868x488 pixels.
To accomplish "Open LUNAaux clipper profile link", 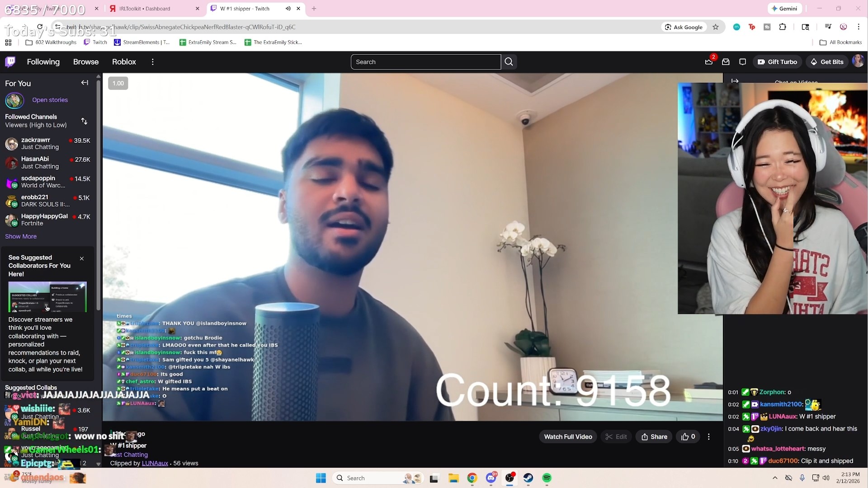I will [155, 463].
